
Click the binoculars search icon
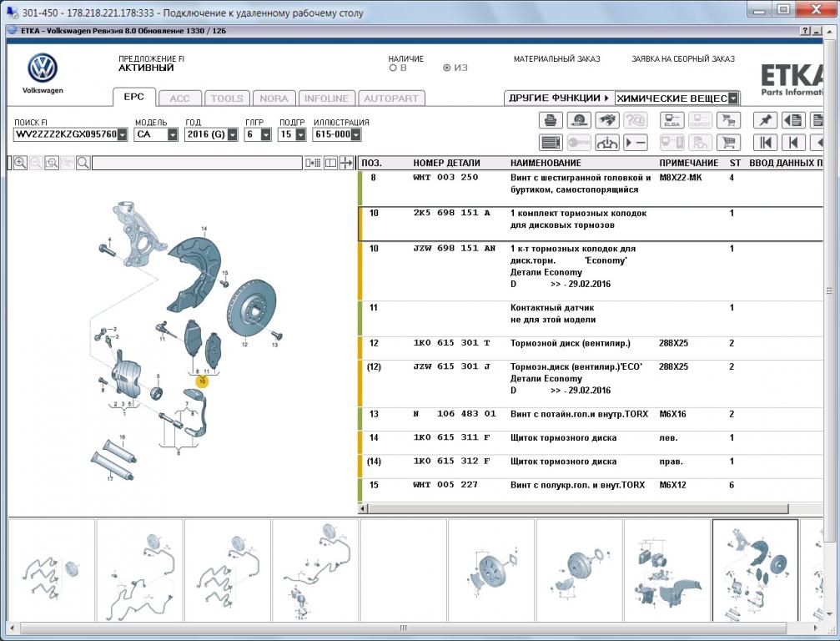click(x=607, y=120)
